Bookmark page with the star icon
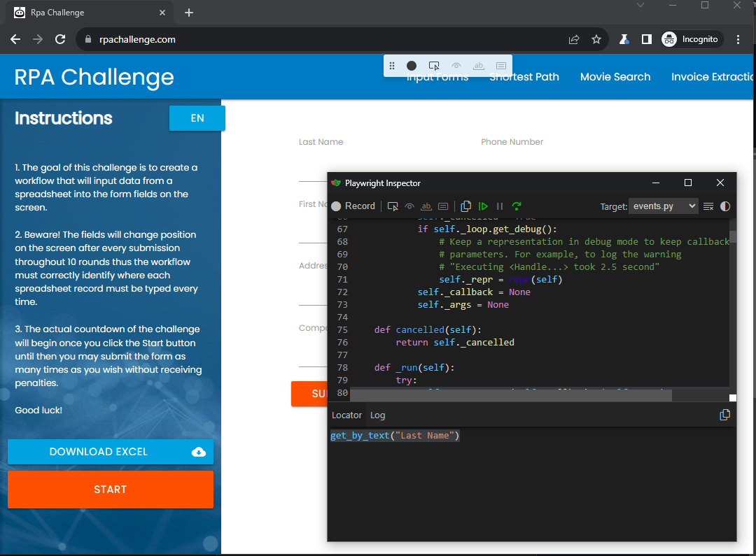The height and width of the screenshot is (556, 756). click(x=596, y=40)
